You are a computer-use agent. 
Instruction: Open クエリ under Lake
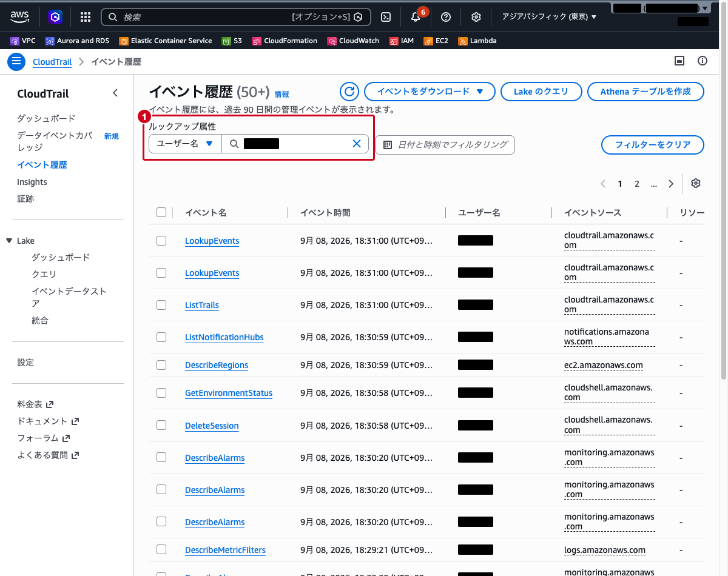coord(44,274)
